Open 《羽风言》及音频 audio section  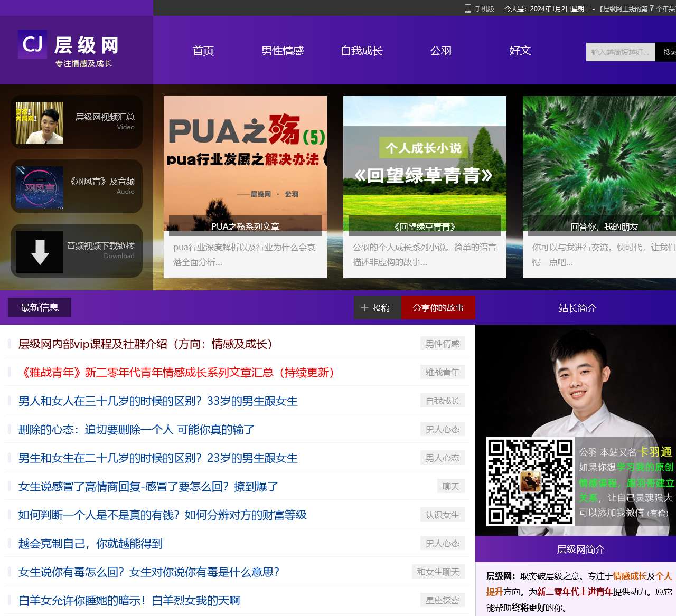tap(39, 187)
